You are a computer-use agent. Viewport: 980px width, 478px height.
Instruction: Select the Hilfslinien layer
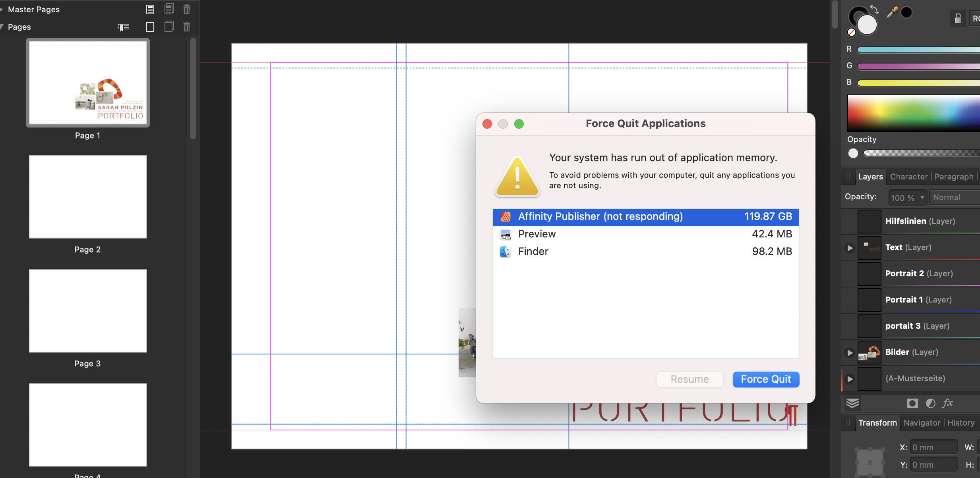tap(910, 222)
